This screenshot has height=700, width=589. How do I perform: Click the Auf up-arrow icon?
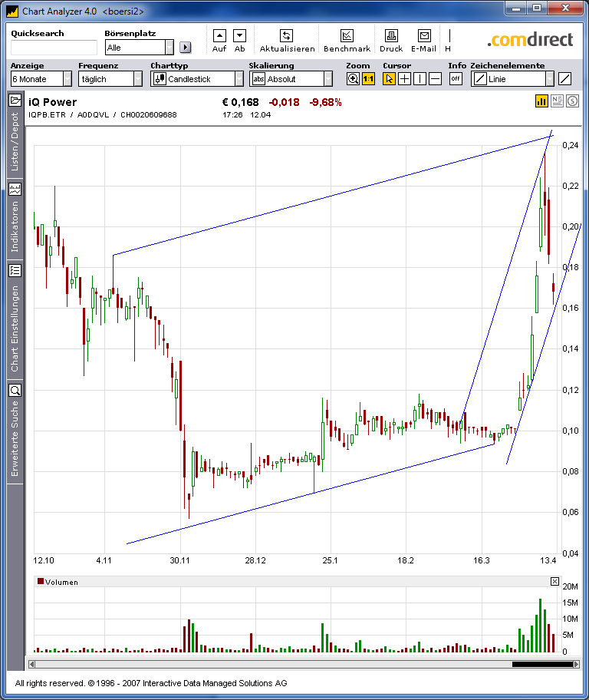click(219, 36)
